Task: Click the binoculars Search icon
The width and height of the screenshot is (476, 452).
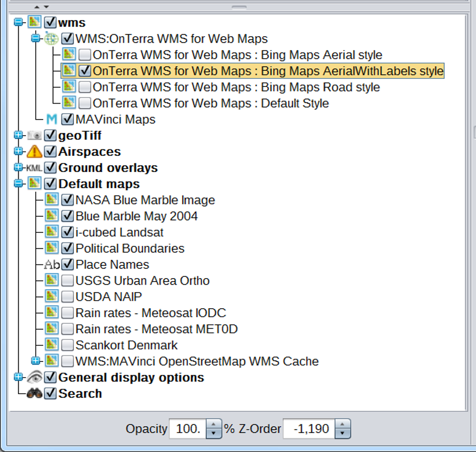Action: point(34,394)
